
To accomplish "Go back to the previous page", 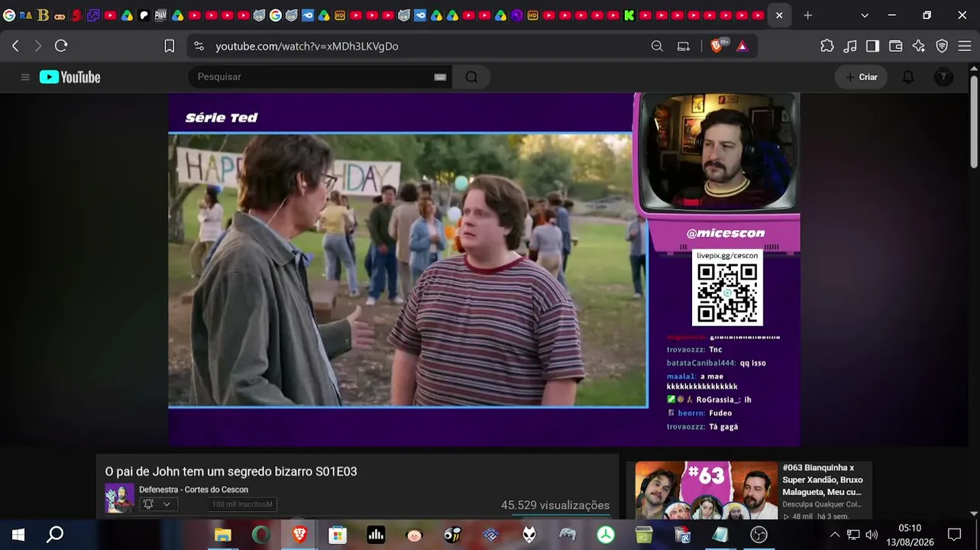I will 15,46.
